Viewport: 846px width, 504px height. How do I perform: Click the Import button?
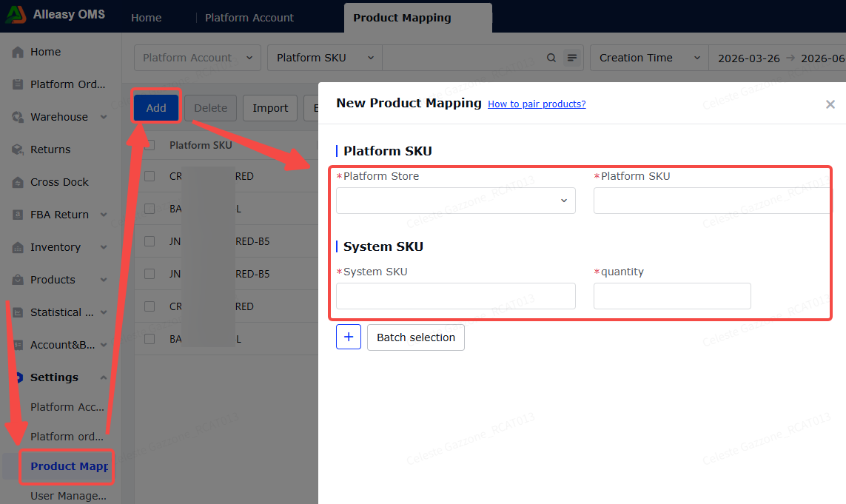[270, 108]
